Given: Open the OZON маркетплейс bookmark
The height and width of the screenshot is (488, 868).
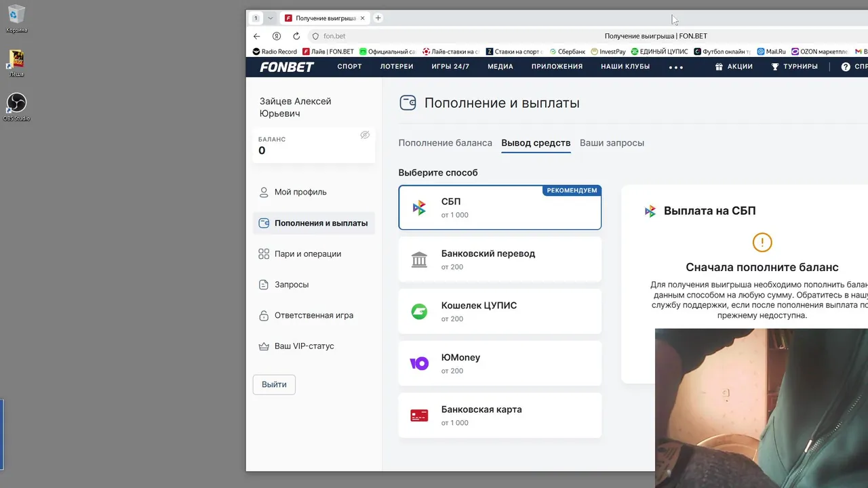Looking at the screenshot, I should tap(820, 52).
